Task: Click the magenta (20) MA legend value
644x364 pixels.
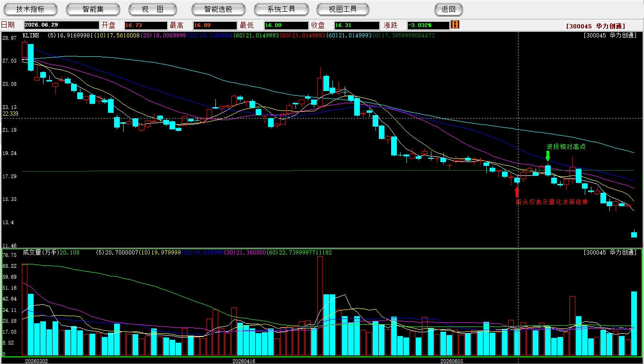Action: pos(163,36)
